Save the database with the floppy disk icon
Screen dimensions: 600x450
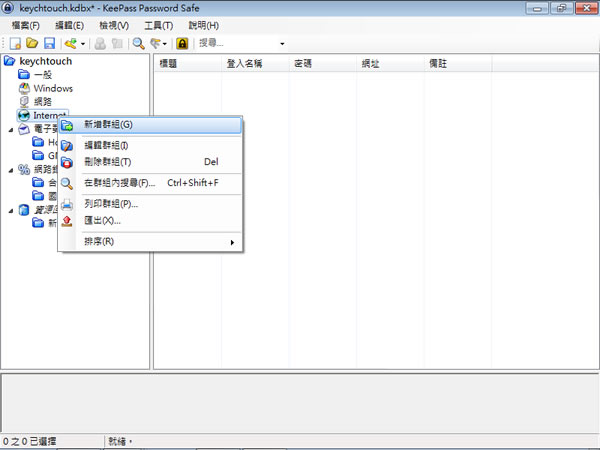pyautogui.click(x=49, y=43)
